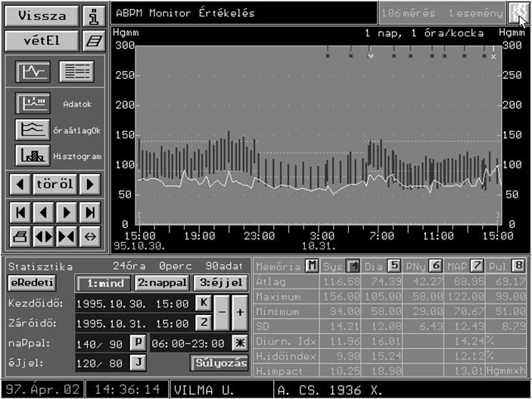
Task: Select the 1:mind statistics tab
Action: [104, 283]
